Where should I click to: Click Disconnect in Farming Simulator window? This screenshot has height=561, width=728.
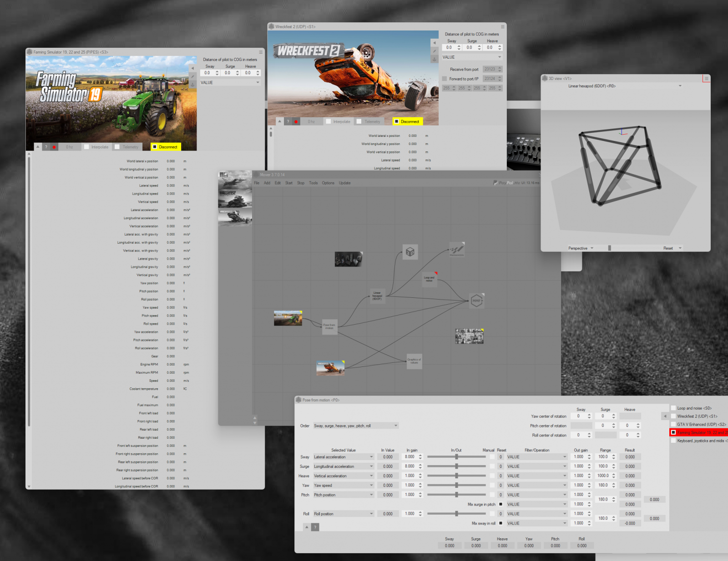(x=166, y=147)
